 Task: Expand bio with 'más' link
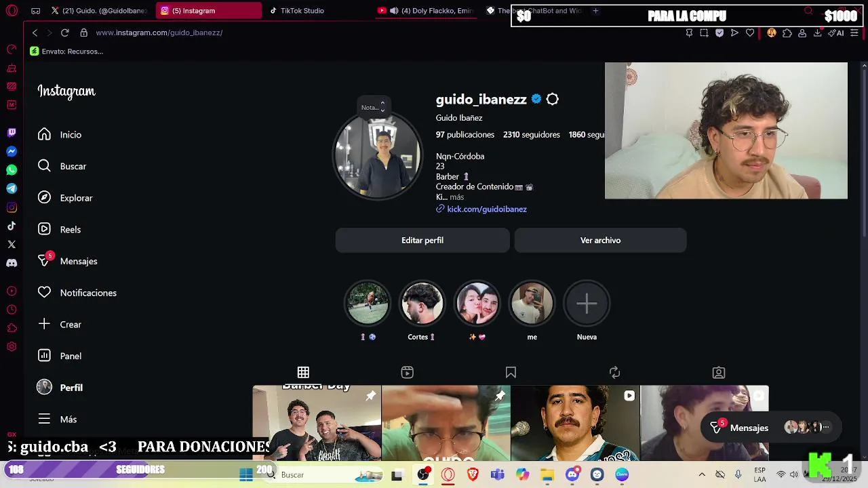457,197
